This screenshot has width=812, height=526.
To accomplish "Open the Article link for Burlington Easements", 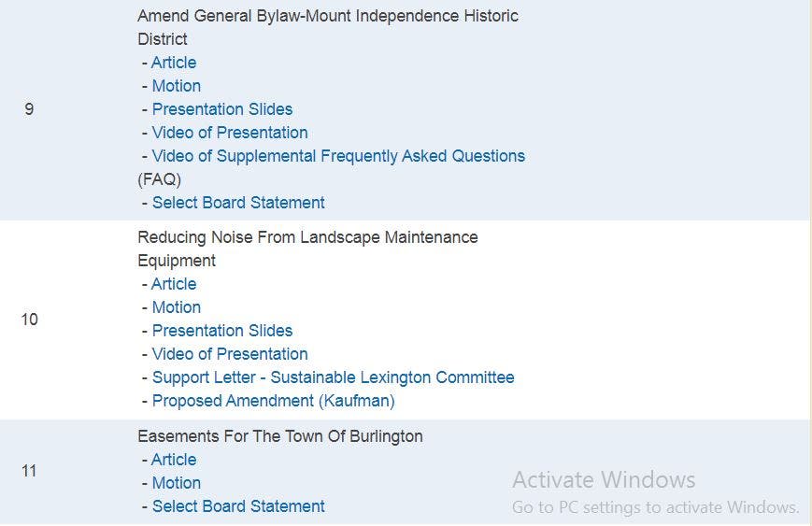I will tap(174, 460).
